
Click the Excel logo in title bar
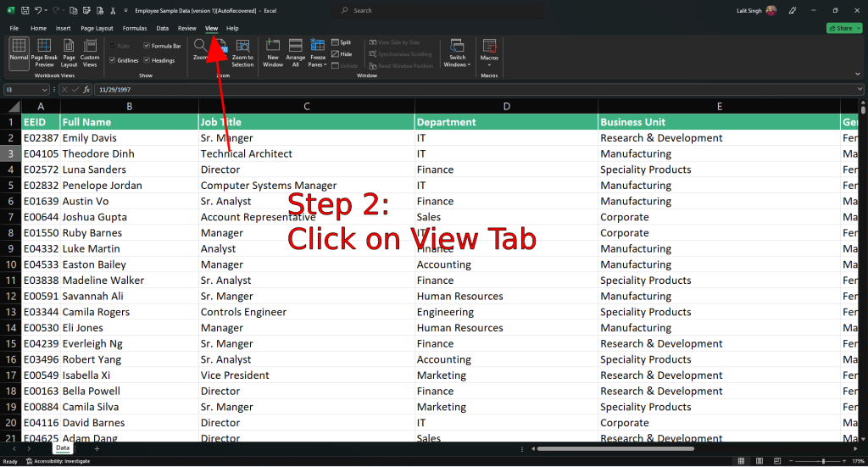click(x=10, y=10)
